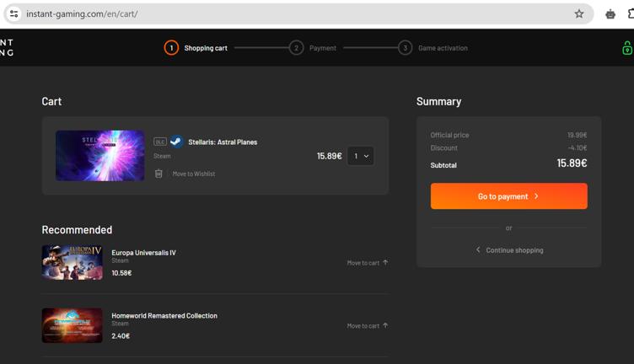Click the Europa Universalis IV cover thumbnail
Image resolution: width=634 pixels, height=364 pixels.
tap(72, 263)
